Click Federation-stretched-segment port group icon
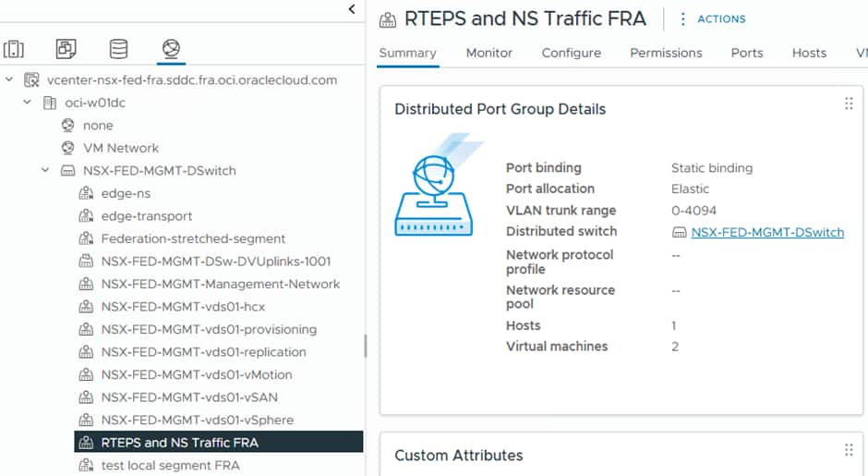Image resolution: width=868 pixels, height=476 pixels. click(86, 238)
